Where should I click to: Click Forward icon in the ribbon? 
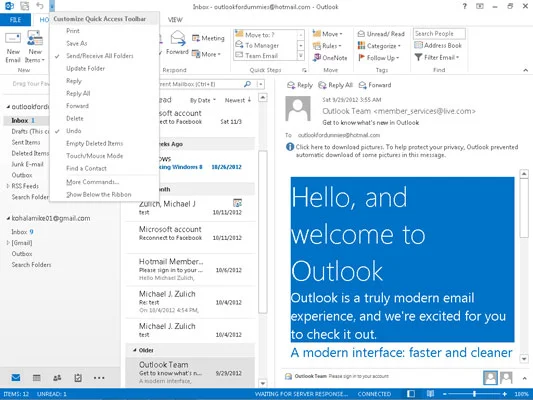(178, 39)
